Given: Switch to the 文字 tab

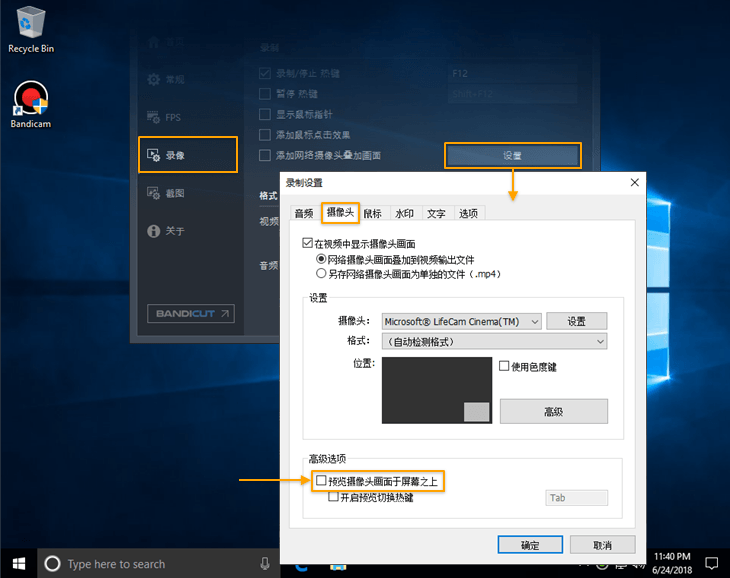Looking at the screenshot, I should point(436,214).
